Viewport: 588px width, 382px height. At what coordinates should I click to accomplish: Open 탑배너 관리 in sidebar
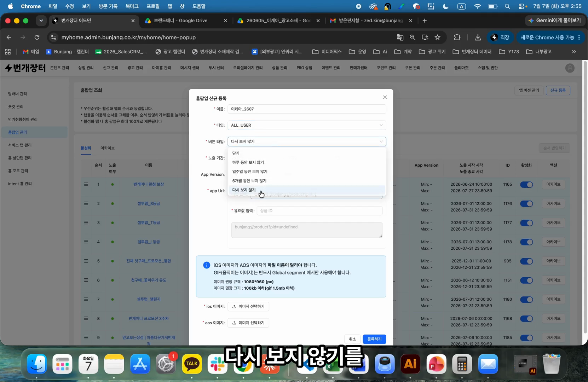pyautogui.click(x=18, y=94)
